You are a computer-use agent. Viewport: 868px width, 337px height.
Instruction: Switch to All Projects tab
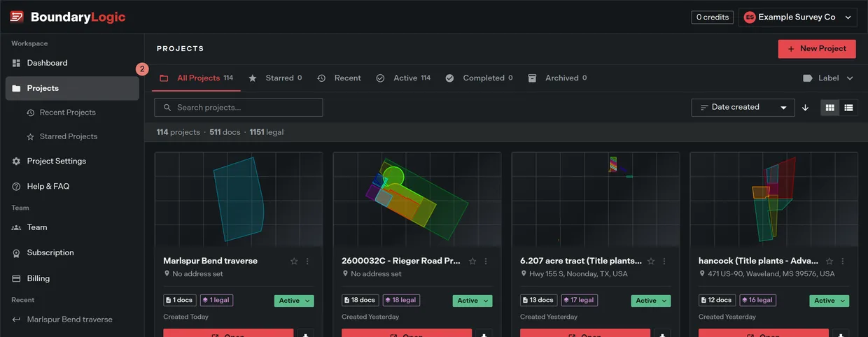coord(197,78)
